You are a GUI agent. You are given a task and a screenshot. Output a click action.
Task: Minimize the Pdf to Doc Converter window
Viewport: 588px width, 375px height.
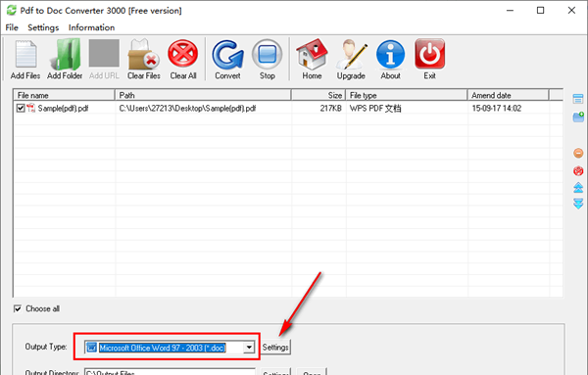(510, 10)
